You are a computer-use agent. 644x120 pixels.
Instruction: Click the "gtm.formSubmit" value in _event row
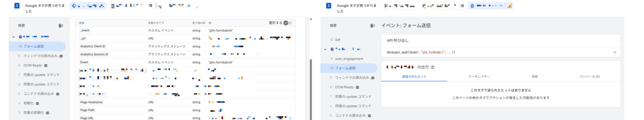(221, 30)
